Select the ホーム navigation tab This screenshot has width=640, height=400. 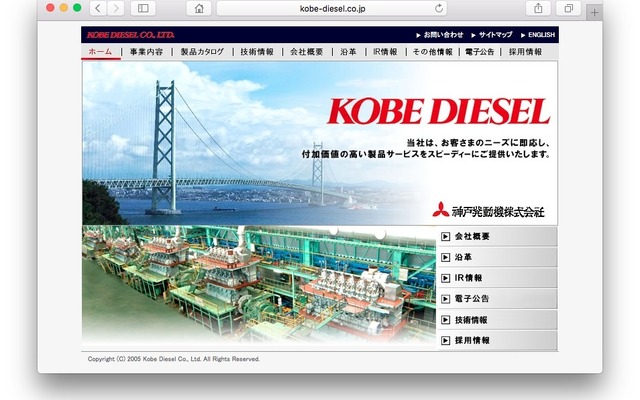point(100,52)
